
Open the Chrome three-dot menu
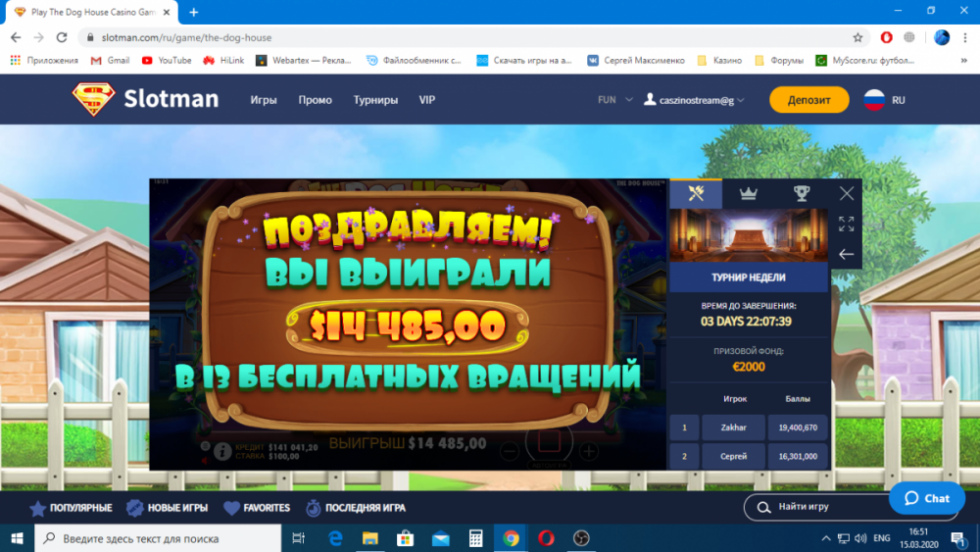[965, 37]
